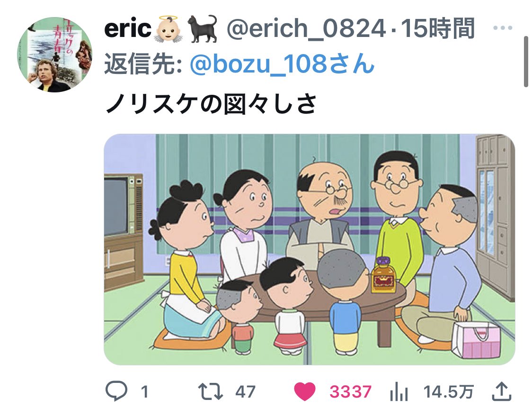532x408 pixels.
Task: Click the retweet count 47
Action: (245, 392)
